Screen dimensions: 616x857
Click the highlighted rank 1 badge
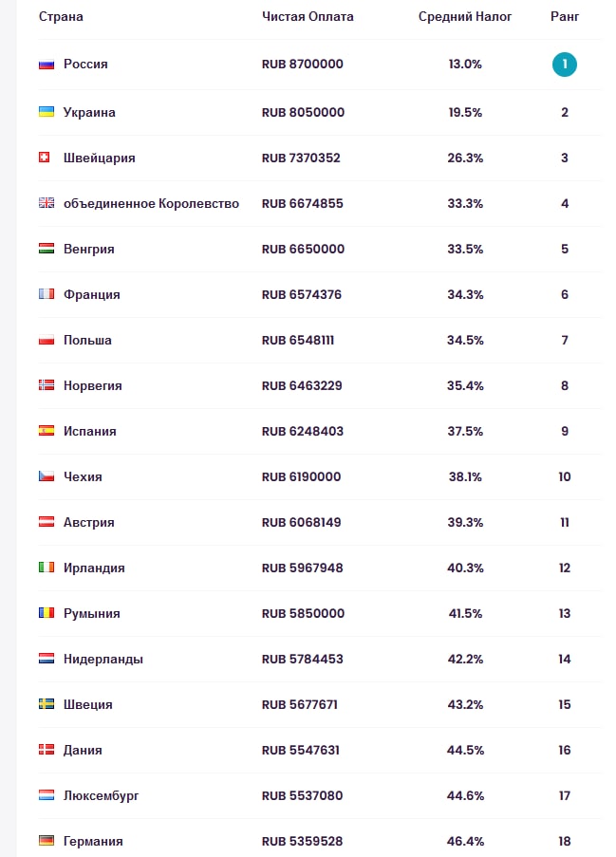(x=565, y=65)
